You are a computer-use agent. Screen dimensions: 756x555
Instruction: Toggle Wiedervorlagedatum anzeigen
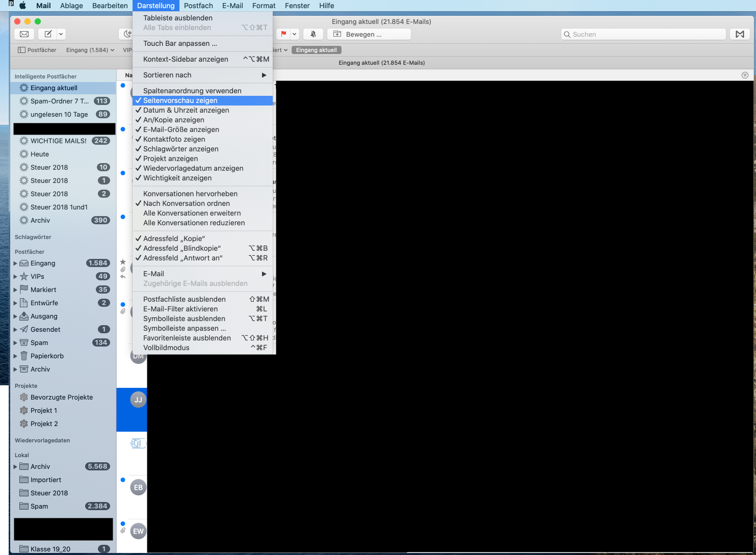coord(203,168)
